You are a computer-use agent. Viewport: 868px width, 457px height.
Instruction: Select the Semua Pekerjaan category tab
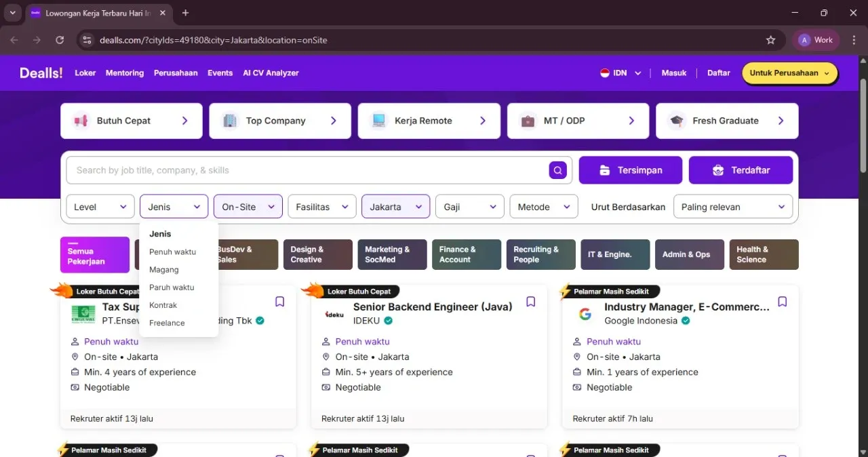pos(95,254)
